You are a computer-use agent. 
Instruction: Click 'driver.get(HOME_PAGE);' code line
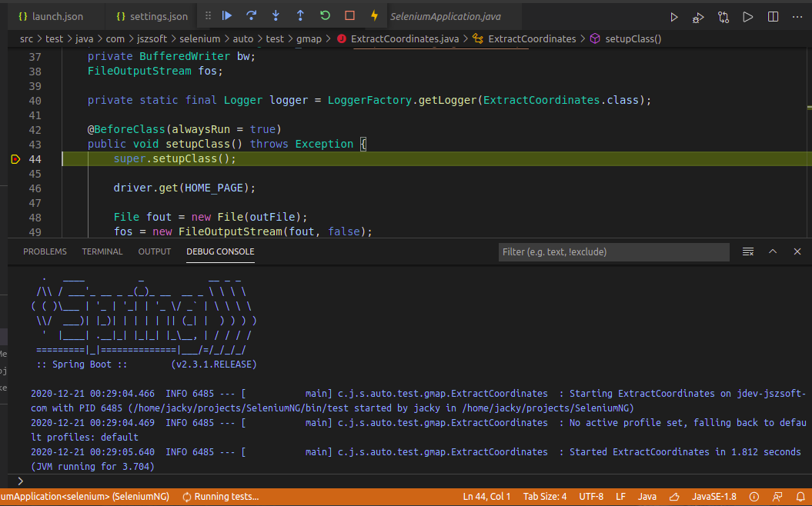click(x=185, y=188)
